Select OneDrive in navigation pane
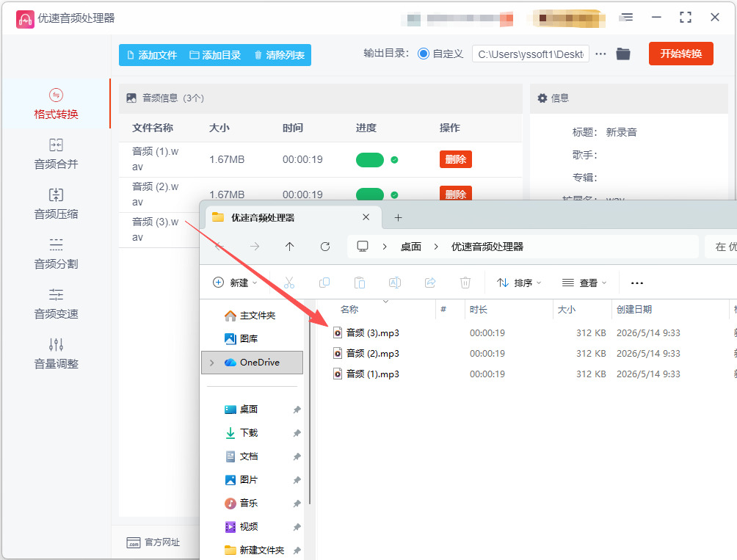737x560 pixels. [x=252, y=363]
